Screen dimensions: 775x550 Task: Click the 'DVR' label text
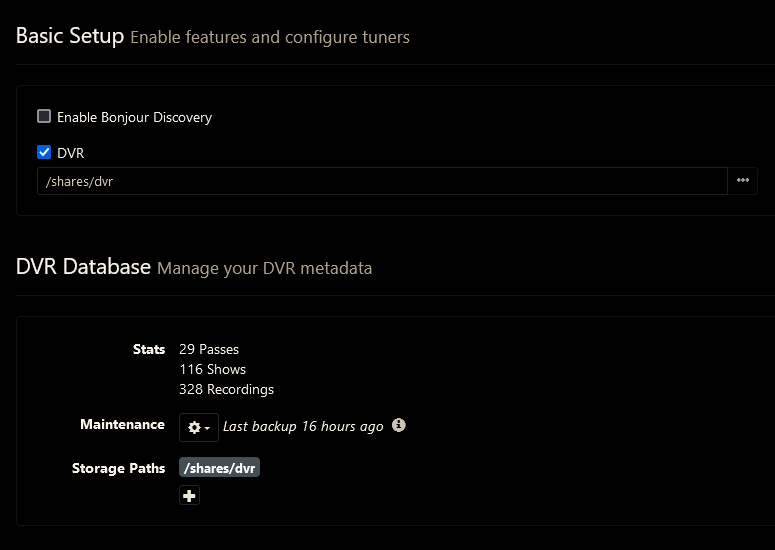71,153
